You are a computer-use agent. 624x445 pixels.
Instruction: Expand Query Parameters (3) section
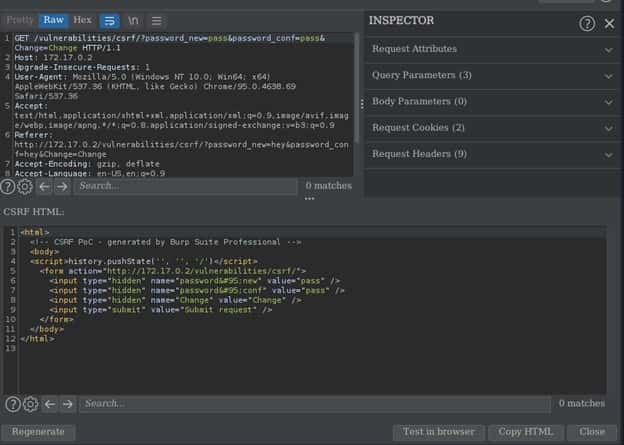[493, 75]
